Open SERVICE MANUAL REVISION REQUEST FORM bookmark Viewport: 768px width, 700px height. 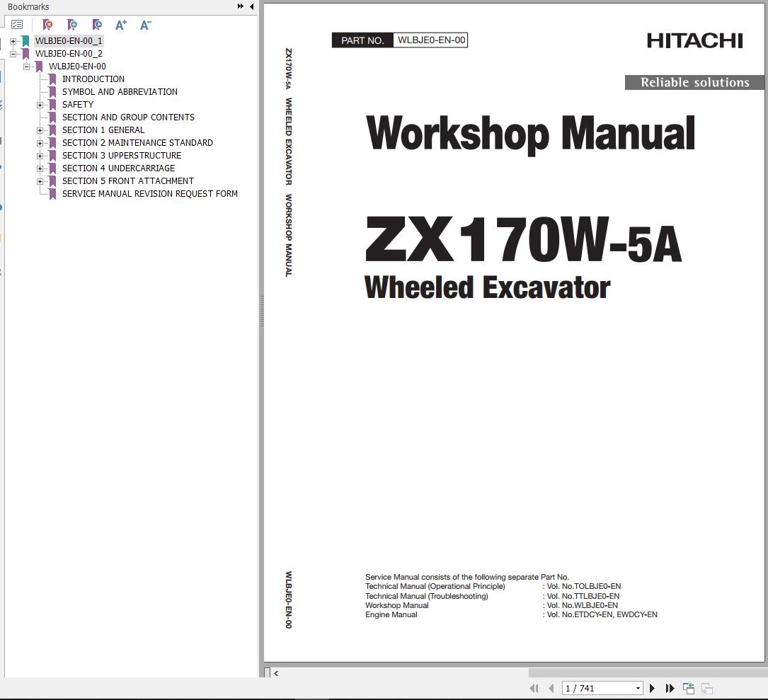click(x=150, y=194)
